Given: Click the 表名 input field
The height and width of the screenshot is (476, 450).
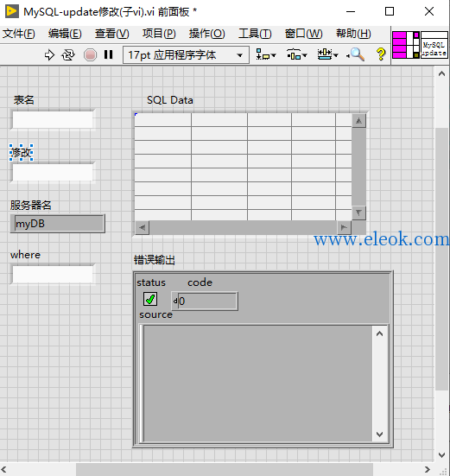Looking at the screenshot, I should 53,120.
